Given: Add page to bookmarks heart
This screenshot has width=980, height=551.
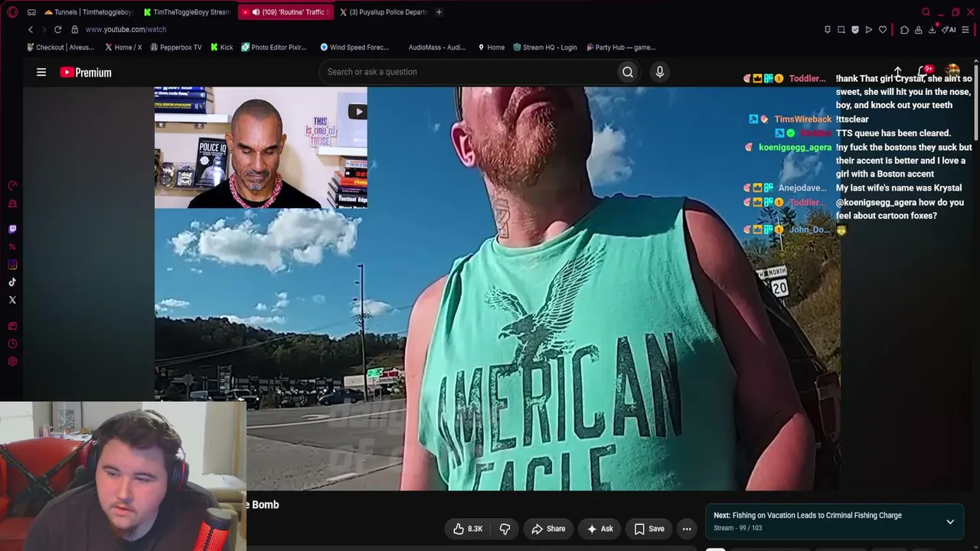Looking at the screenshot, I should click(883, 30).
